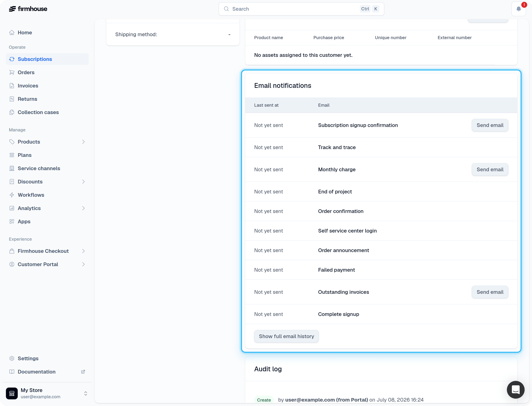
Task: Click Self service center login text
Action: click(347, 230)
